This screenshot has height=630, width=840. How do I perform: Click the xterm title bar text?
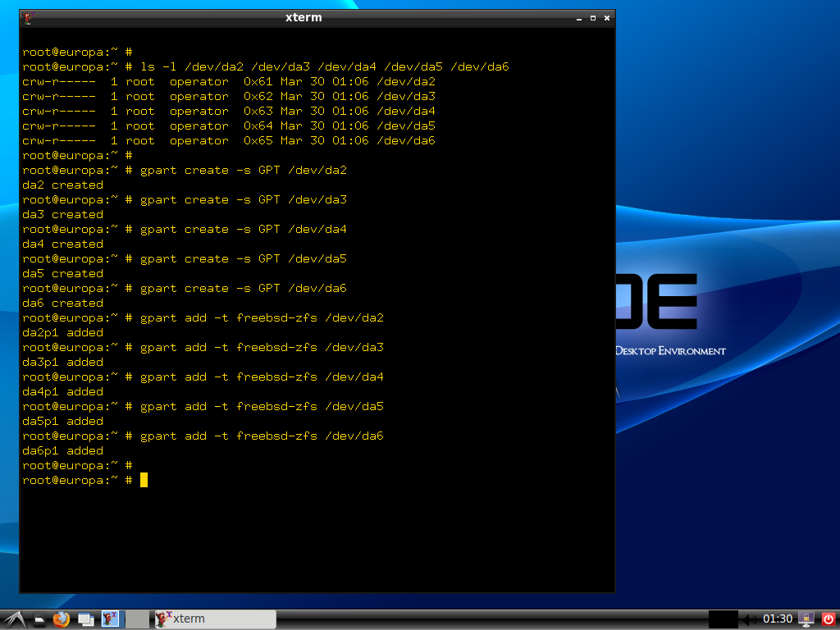[304, 17]
